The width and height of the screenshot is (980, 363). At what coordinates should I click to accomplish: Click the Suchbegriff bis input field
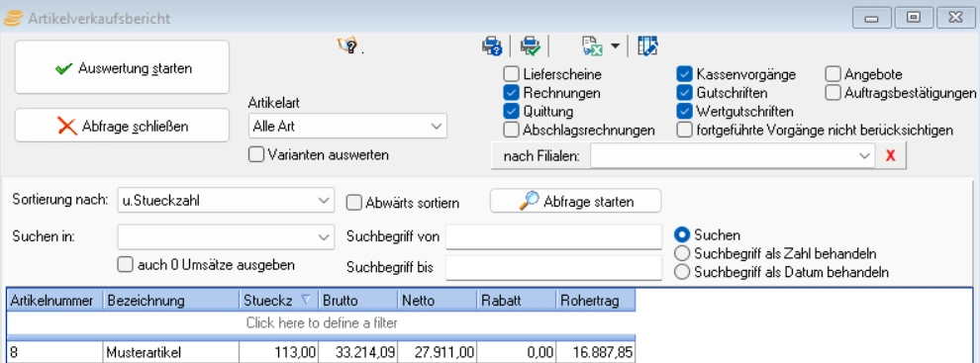click(x=553, y=267)
